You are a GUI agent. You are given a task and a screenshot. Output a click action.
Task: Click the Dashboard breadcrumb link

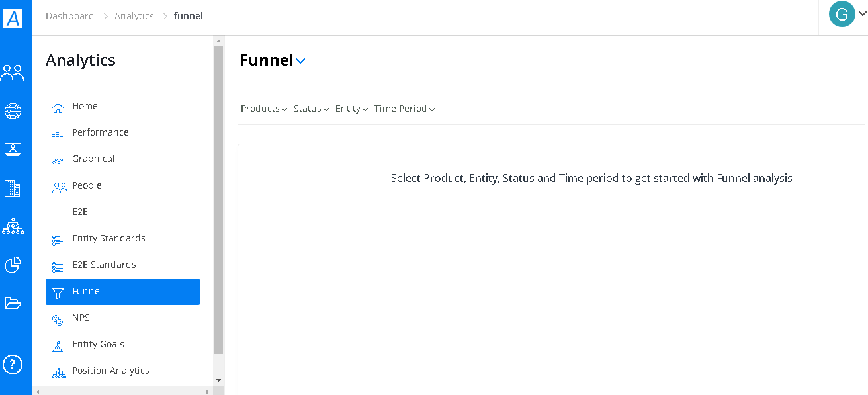pos(69,16)
